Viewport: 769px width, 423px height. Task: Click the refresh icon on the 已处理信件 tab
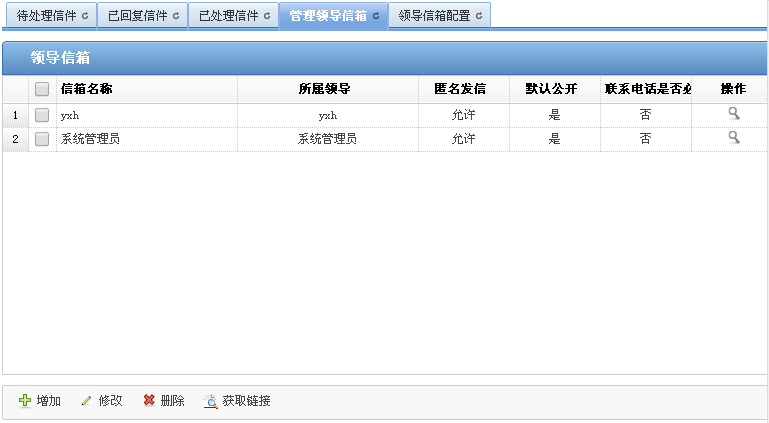267,16
